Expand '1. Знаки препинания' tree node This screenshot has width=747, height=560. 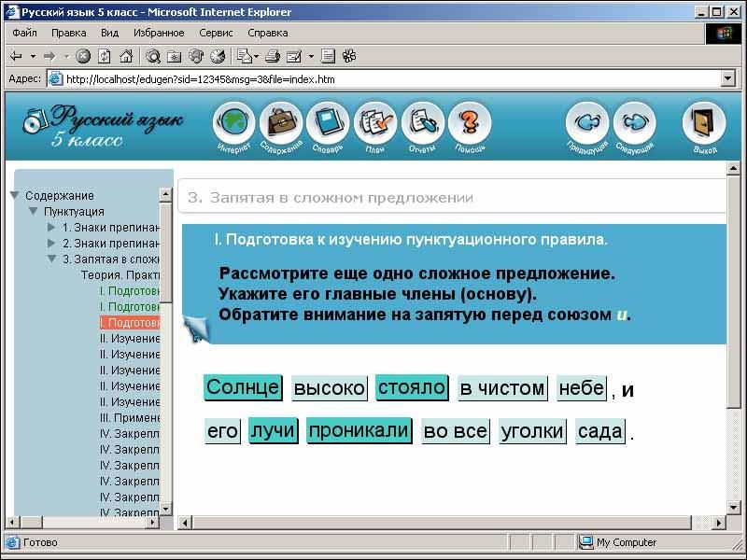52,228
